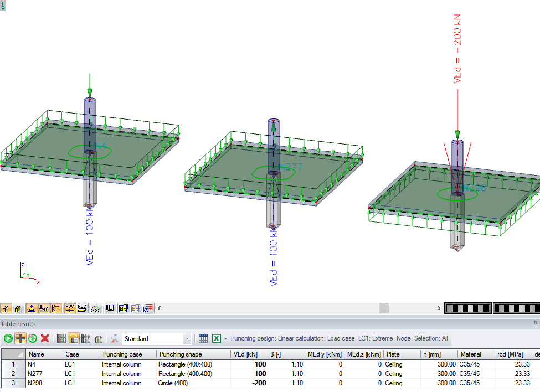
Task: Show member ABC labels via second ABC icon
Action: click(x=82, y=308)
